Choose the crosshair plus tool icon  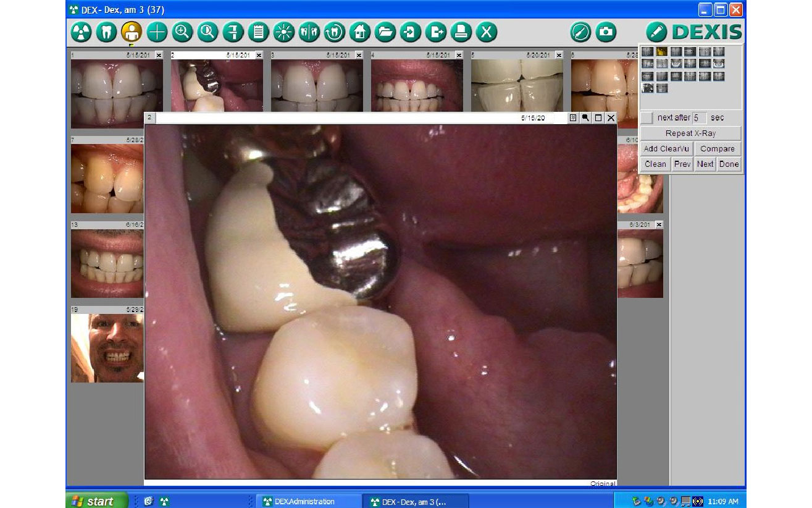(157, 32)
